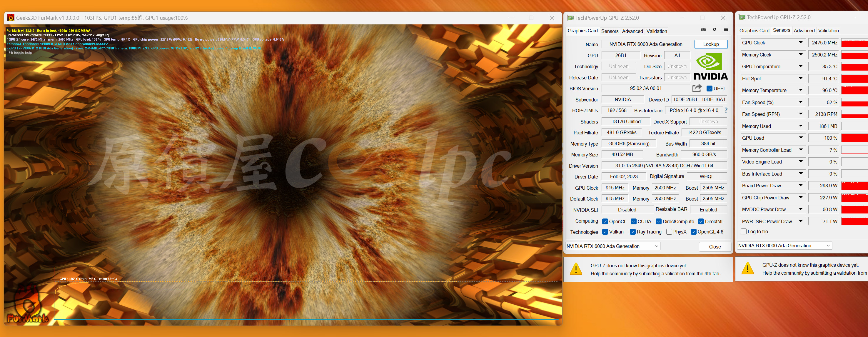
Task: Toggle the Vulkan checkbox
Action: tap(605, 232)
